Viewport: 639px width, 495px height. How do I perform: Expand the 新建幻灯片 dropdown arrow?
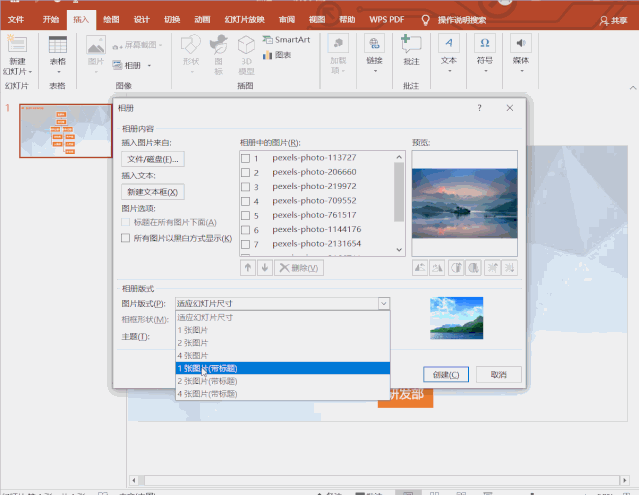tap(30, 72)
